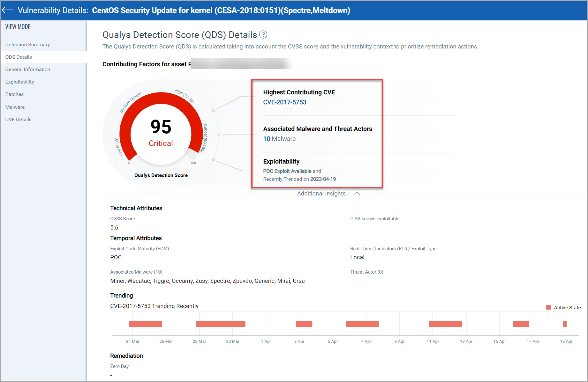Click the back arrow icon
This screenshot has width=588, height=382.
click(x=8, y=10)
